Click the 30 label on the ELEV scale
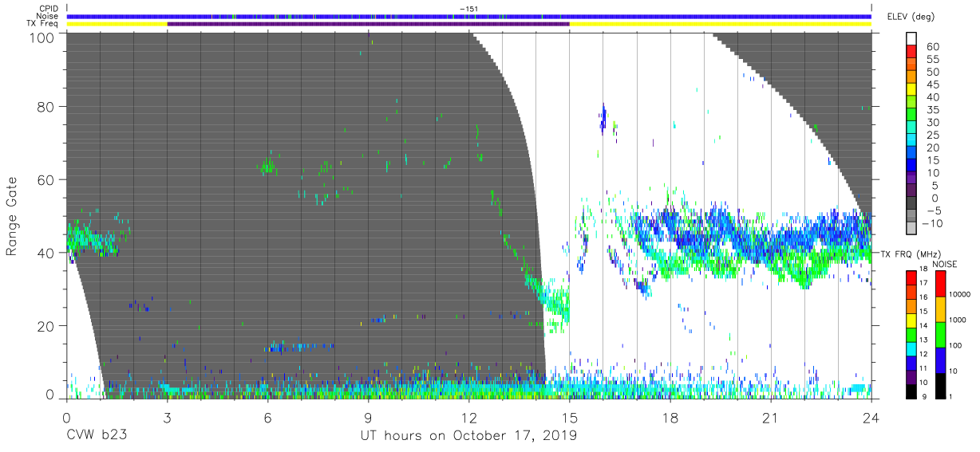The height and width of the screenshot is (452, 980). point(931,123)
